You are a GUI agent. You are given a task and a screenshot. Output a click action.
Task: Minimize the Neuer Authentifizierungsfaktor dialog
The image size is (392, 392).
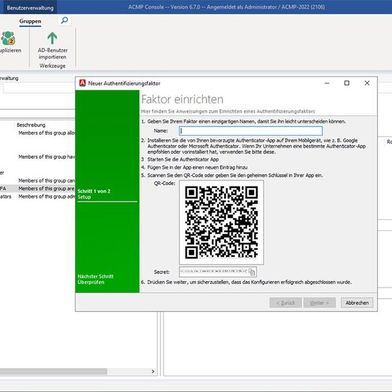(327, 83)
